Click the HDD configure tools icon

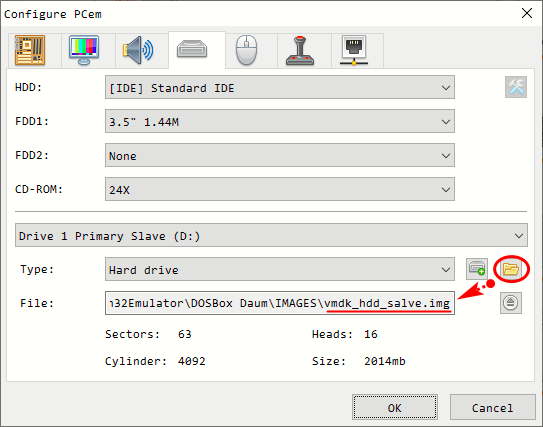pos(516,87)
